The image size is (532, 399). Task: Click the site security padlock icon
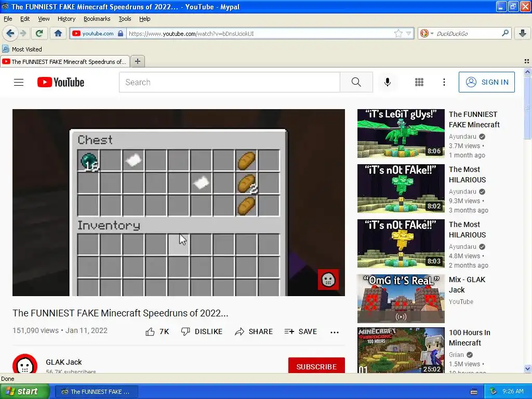[120, 33]
